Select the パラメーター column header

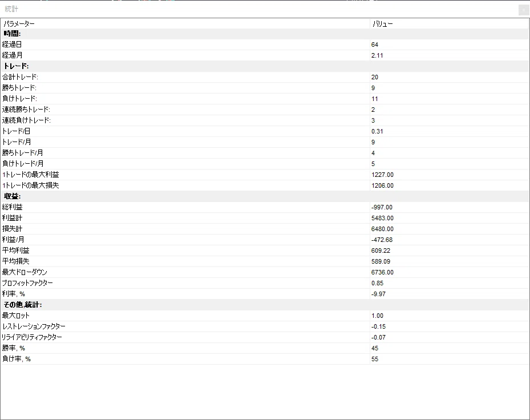(x=185, y=23)
